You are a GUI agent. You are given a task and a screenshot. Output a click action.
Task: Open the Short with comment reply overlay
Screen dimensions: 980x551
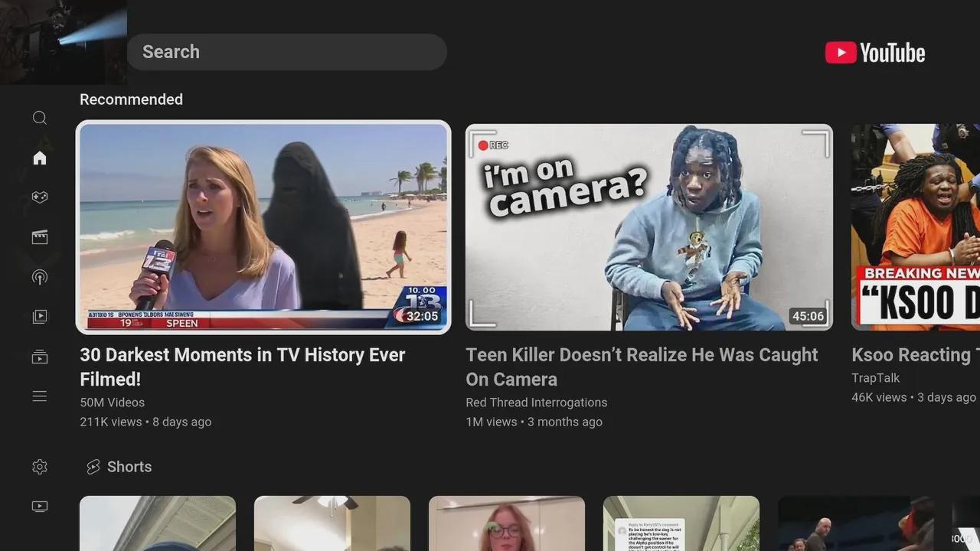(x=681, y=523)
